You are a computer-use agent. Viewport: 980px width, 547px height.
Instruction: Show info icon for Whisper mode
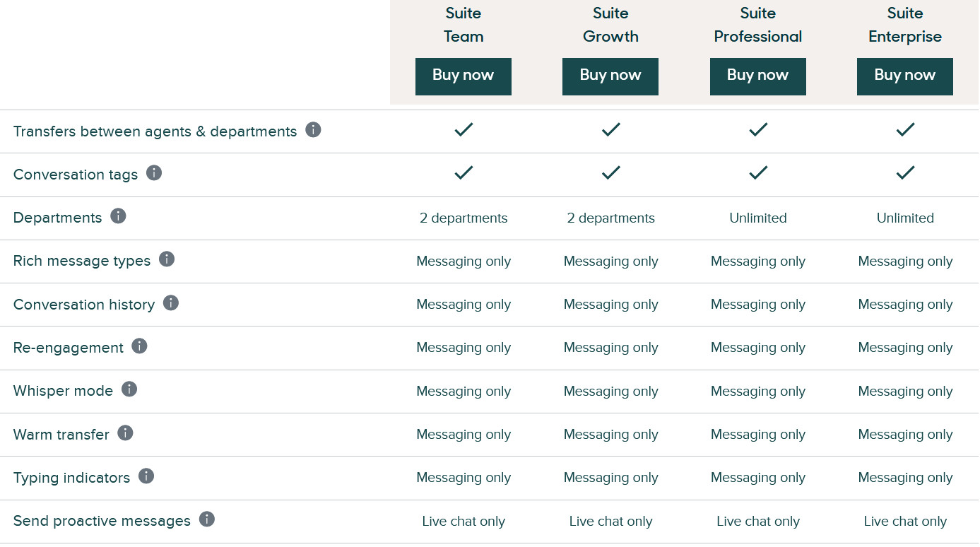129,389
